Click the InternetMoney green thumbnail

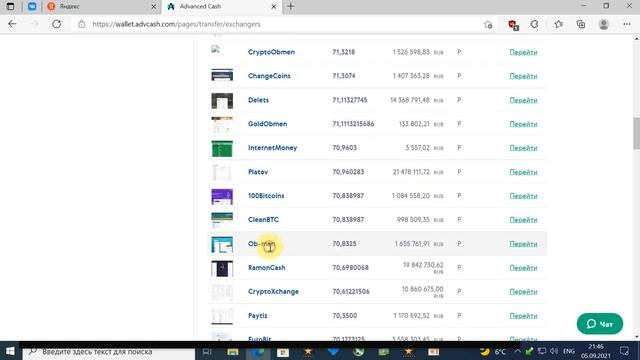(x=222, y=149)
